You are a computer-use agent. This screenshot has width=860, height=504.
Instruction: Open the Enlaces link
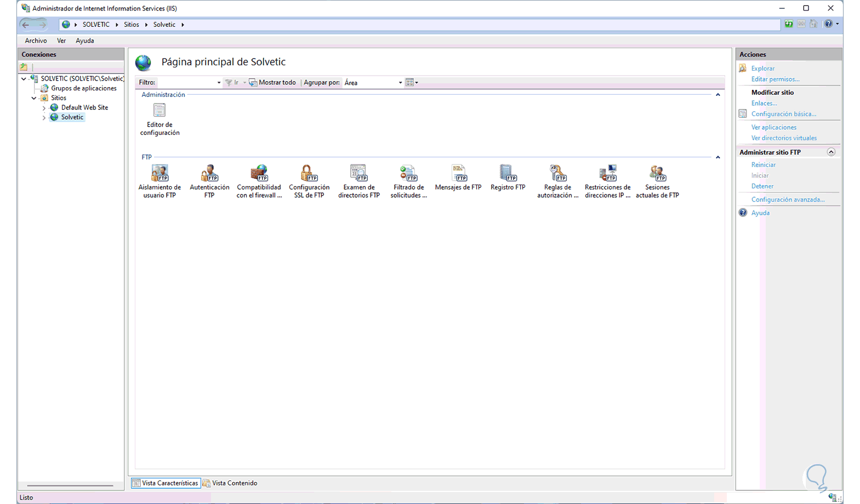(764, 103)
